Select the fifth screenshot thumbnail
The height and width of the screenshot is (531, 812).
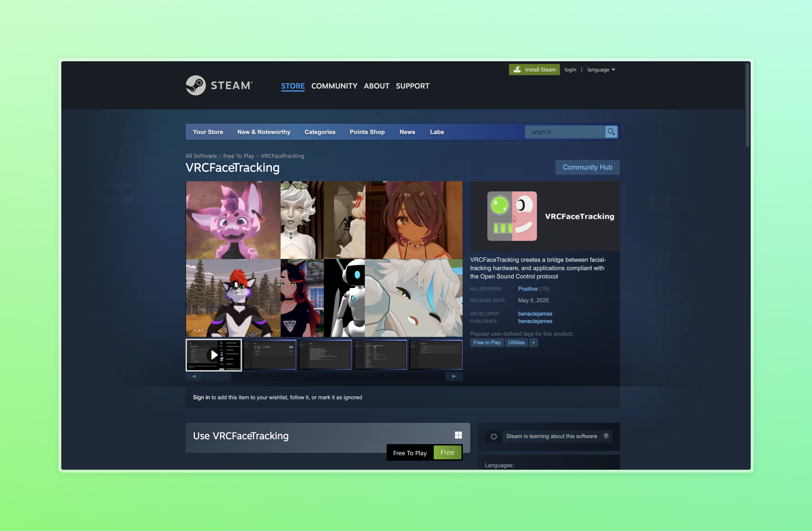436,355
